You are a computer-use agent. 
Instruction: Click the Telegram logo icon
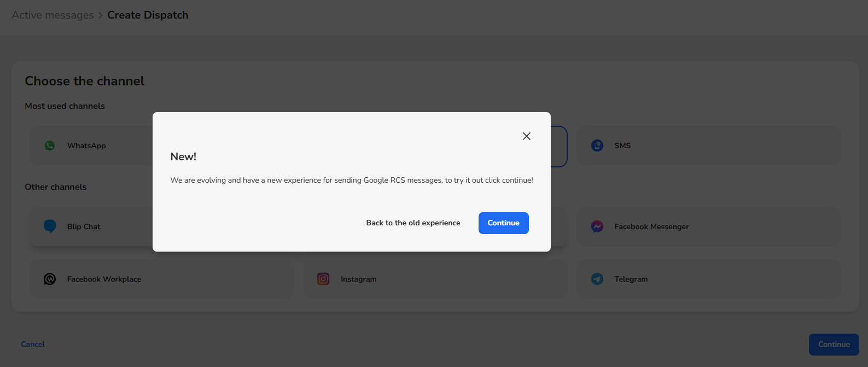coord(597,279)
